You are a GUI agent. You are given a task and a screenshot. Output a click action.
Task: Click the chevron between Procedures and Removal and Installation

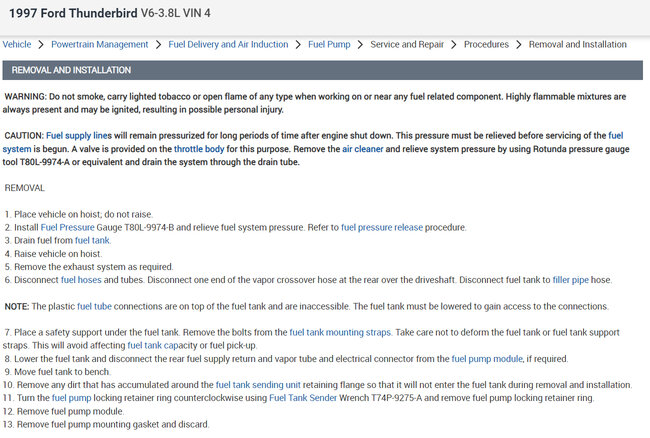[518, 45]
